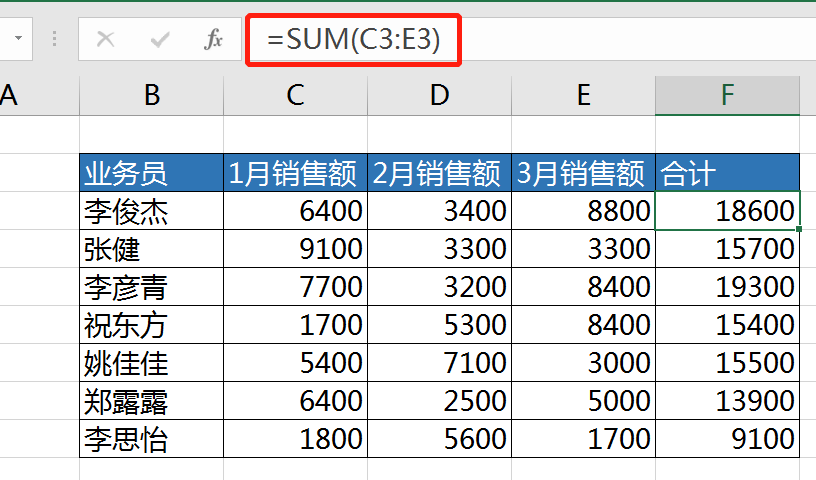The image size is (816, 480).
Task: Select the total cell 15700
Action: (728, 248)
